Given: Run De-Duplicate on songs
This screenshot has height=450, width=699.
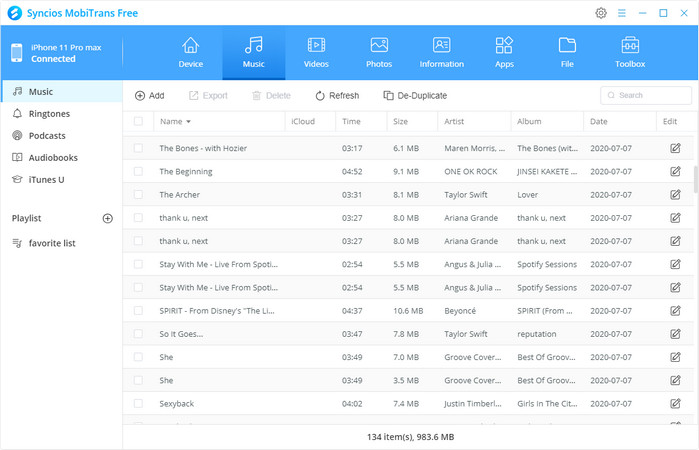Looking at the screenshot, I should pos(415,95).
